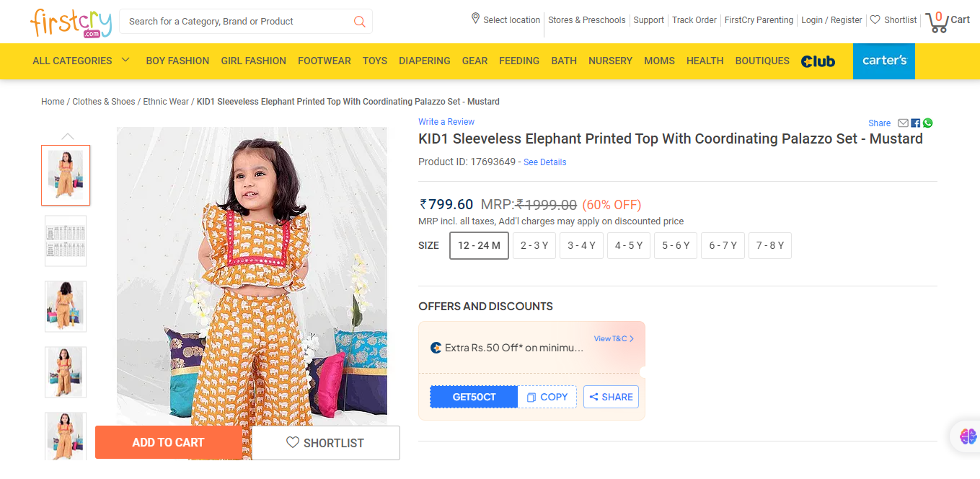
Task: Select size 2 - 3 Y
Action: pos(534,245)
